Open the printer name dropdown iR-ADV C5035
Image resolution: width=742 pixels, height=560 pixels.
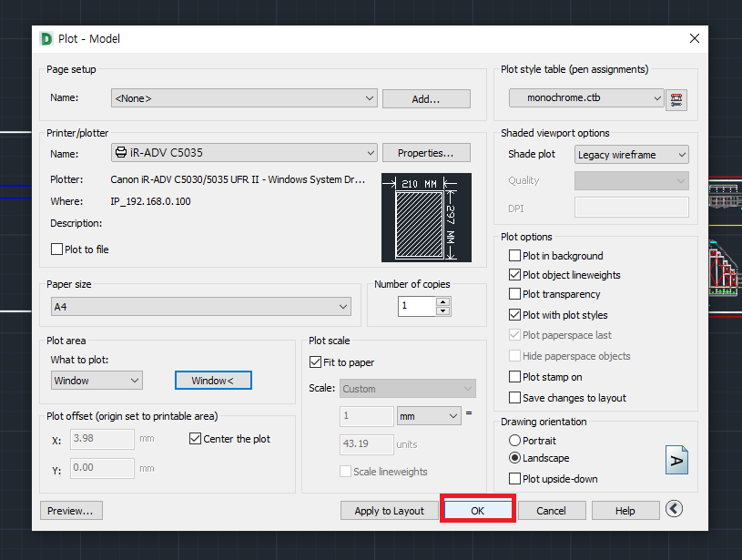pos(244,152)
